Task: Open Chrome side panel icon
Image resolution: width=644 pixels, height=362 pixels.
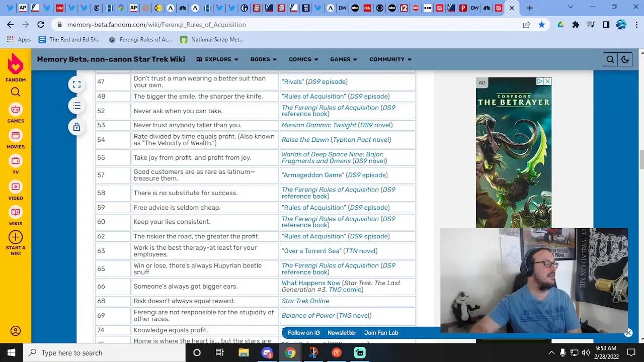Action: click(x=606, y=24)
